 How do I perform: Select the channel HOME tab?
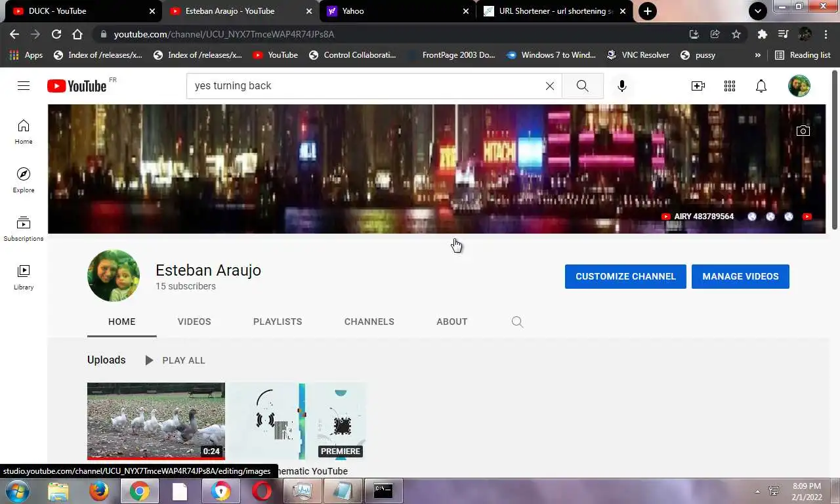122,322
